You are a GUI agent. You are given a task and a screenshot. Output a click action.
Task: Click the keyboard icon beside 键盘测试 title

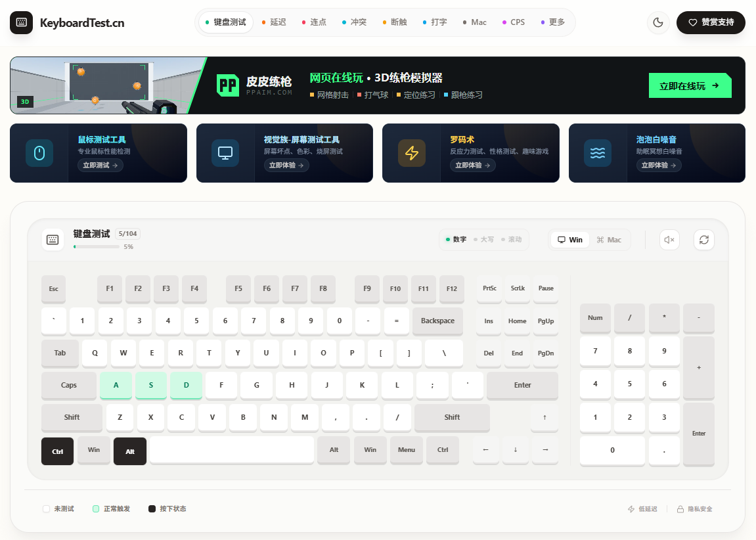point(53,240)
